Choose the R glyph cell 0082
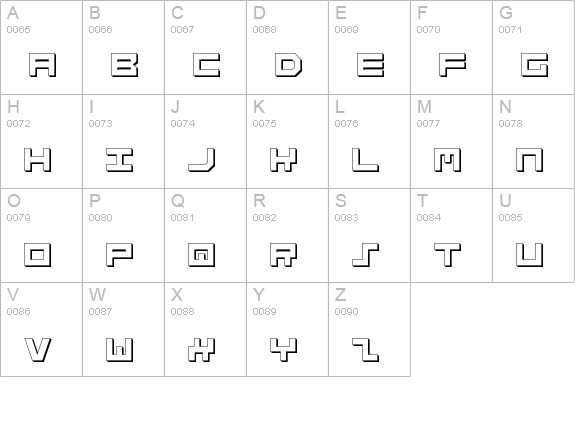Viewport: 575px width, 421px height. point(288,235)
